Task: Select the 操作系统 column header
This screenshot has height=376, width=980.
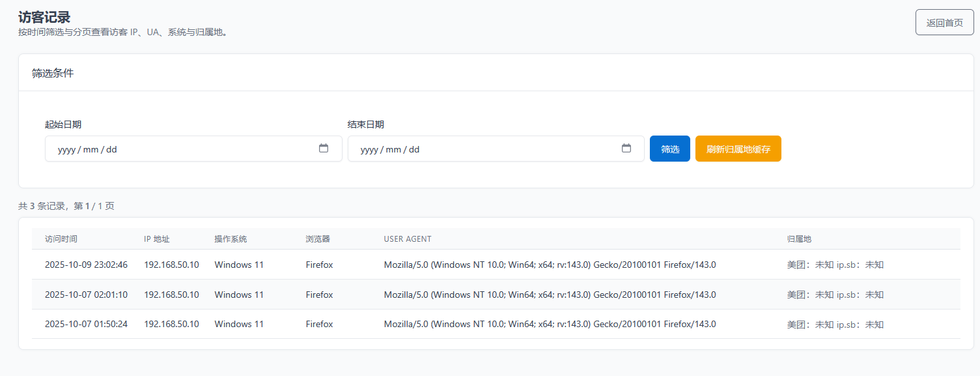Action: (x=231, y=239)
